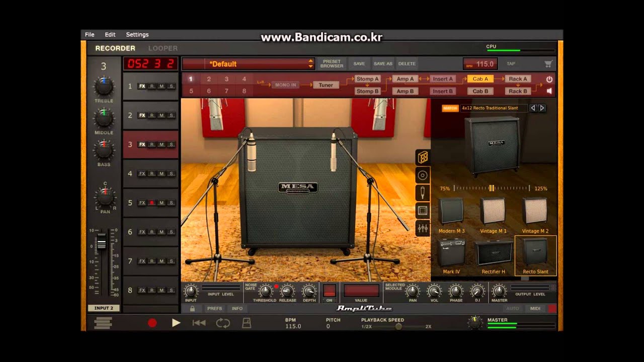644x362 pixels.
Task: Toggle the loop playback icon
Action: tap(223, 323)
